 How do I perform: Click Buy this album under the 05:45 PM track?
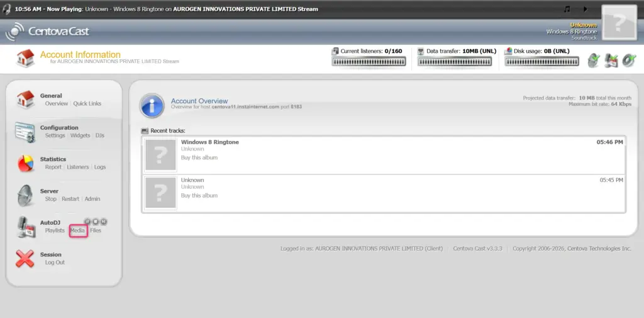coord(199,195)
